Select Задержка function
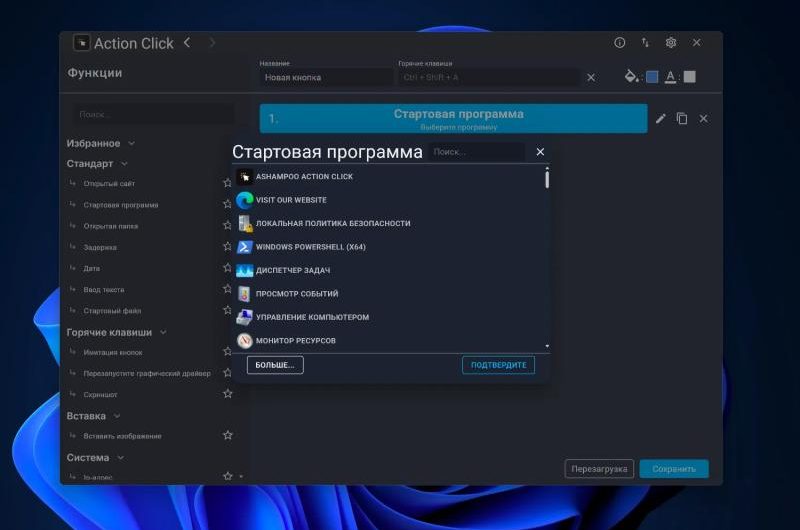The image size is (800, 530). (x=100, y=247)
